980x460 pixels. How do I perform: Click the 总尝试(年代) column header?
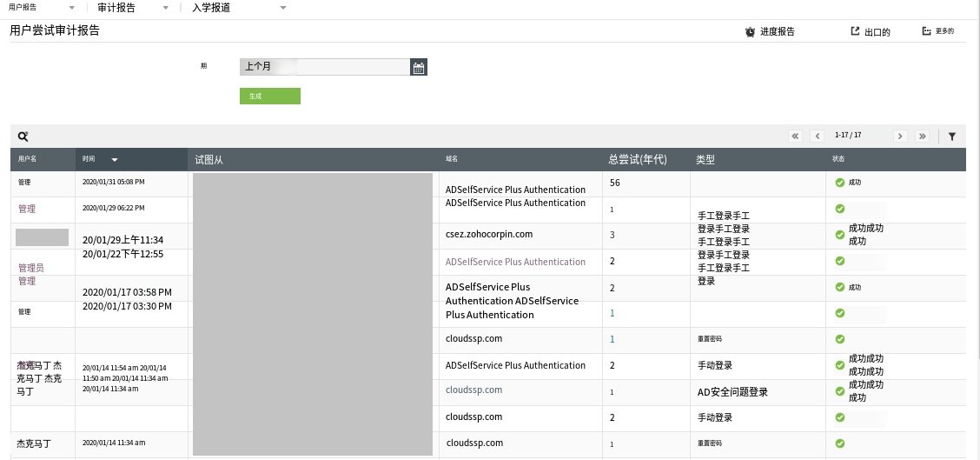tap(637, 160)
